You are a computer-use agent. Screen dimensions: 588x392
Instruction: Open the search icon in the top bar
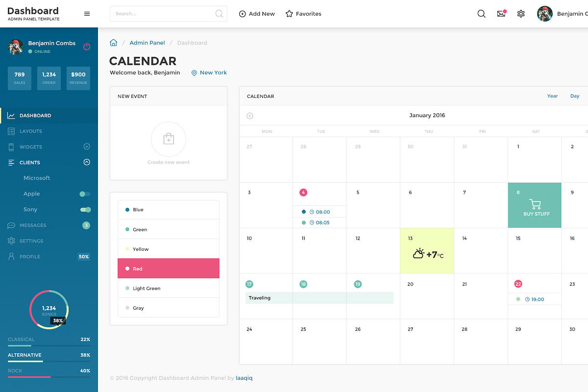(481, 14)
